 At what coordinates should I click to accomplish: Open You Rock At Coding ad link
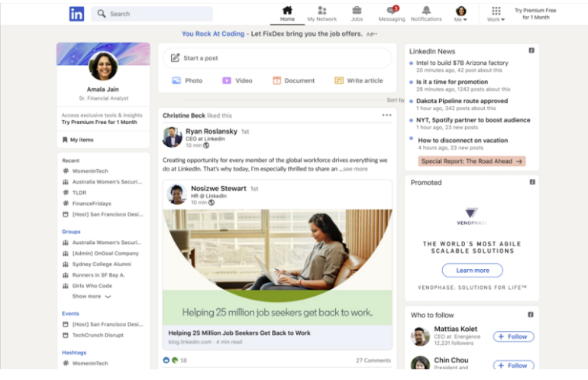(212, 34)
